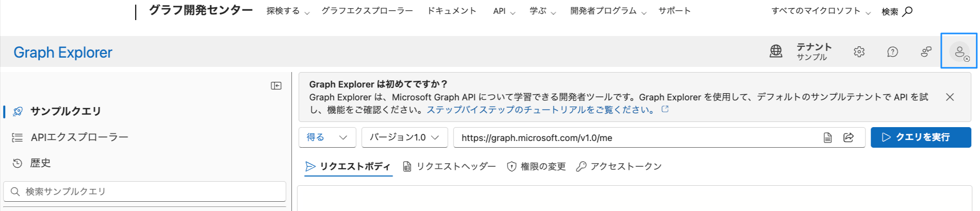Click the share query icon
The width and height of the screenshot is (980, 211).
[849, 137]
